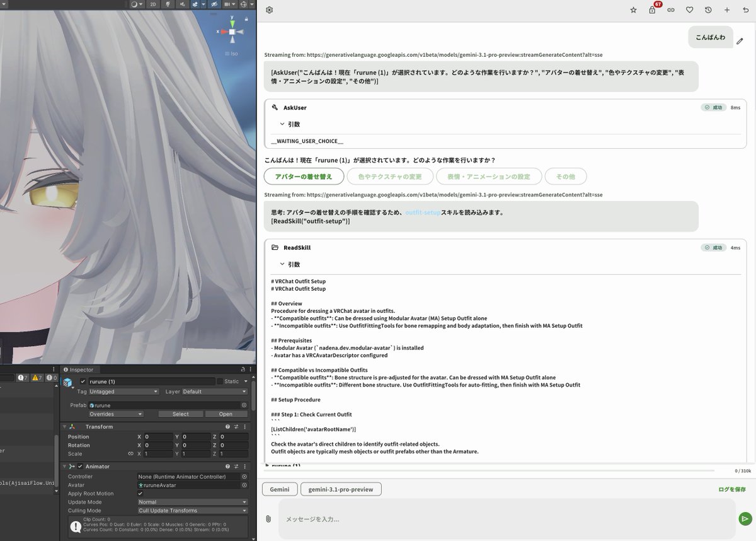
Task: Toggle the Static checkbox
Action: click(220, 381)
